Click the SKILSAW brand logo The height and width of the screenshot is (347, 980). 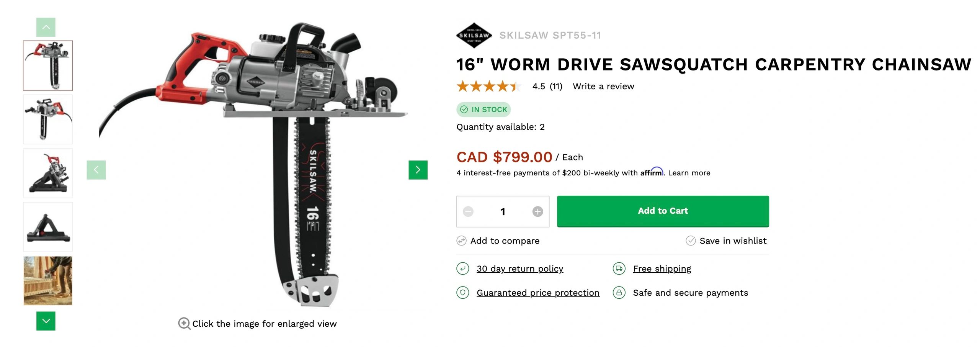[474, 35]
